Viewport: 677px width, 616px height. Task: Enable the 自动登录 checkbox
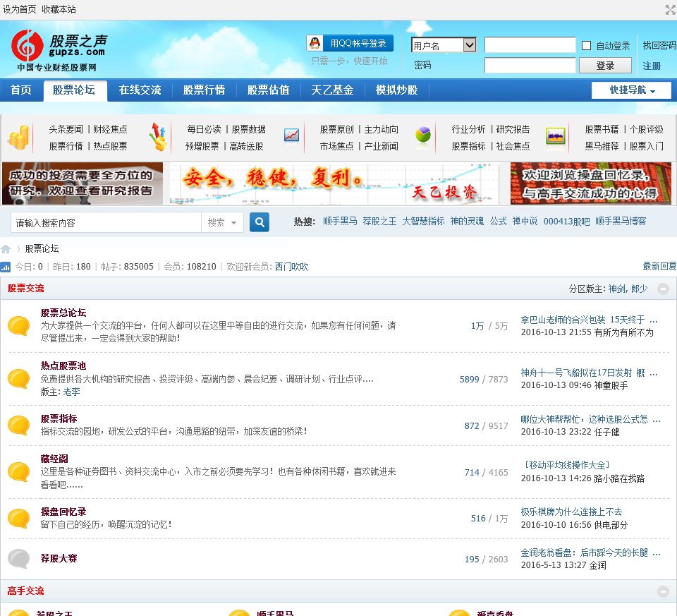[586, 45]
